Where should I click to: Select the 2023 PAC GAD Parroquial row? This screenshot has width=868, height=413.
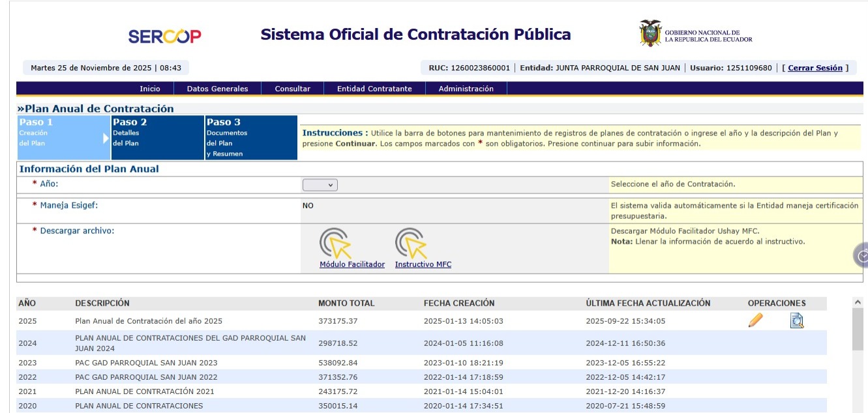(x=146, y=363)
